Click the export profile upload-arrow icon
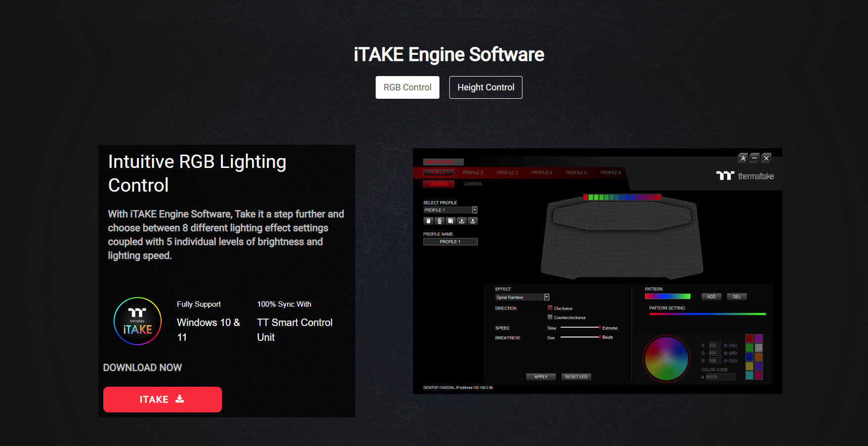The width and height of the screenshot is (868, 446). [x=473, y=221]
